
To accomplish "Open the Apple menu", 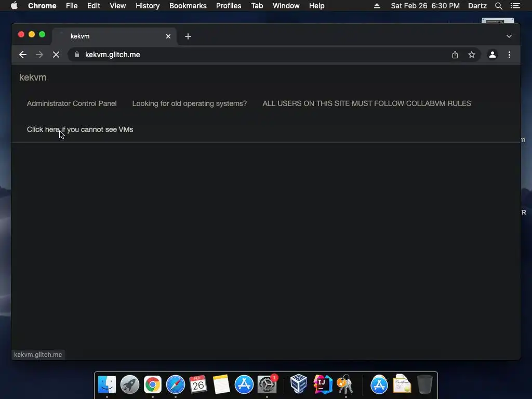I will coord(14,6).
